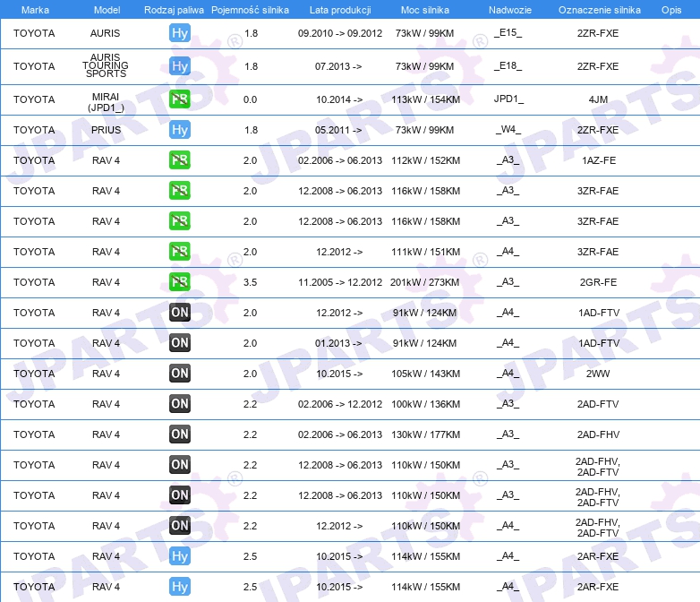This screenshot has width=700, height=602.
Task: Click the Hy hybrid fuel icon in the AURIS _E15_ row
Action: pyautogui.click(x=179, y=33)
